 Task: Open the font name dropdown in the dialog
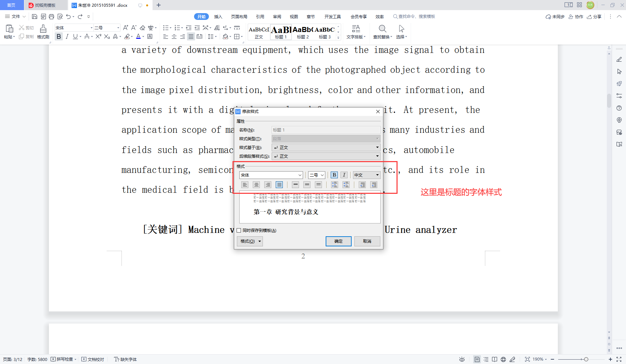[x=300, y=175]
